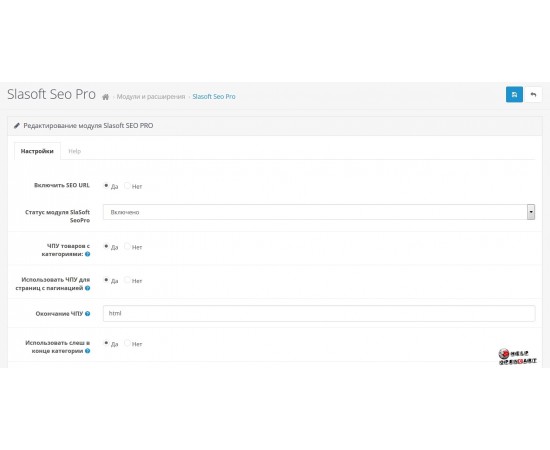The width and height of the screenshot is (550, 450).
Task: Open Slasoft Seo Pro breadcrumb link
Action: (x=214, y=96)
